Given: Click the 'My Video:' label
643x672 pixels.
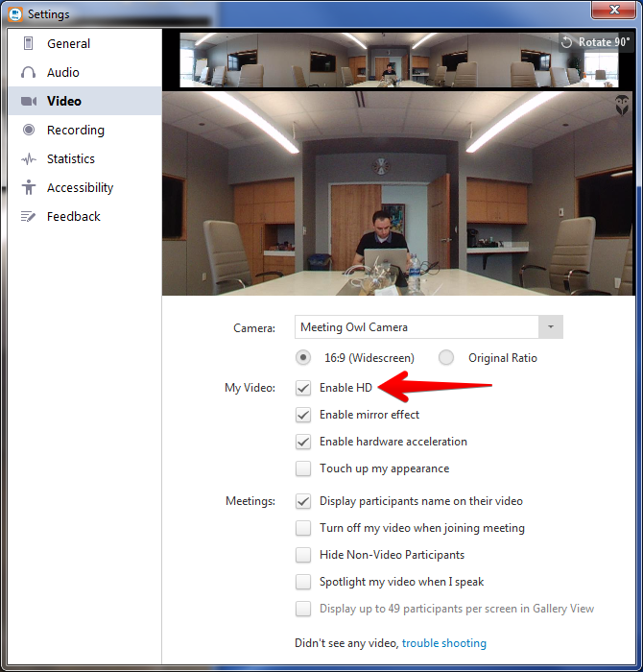Looking at the screenshot, I should [x=250, y=388].
